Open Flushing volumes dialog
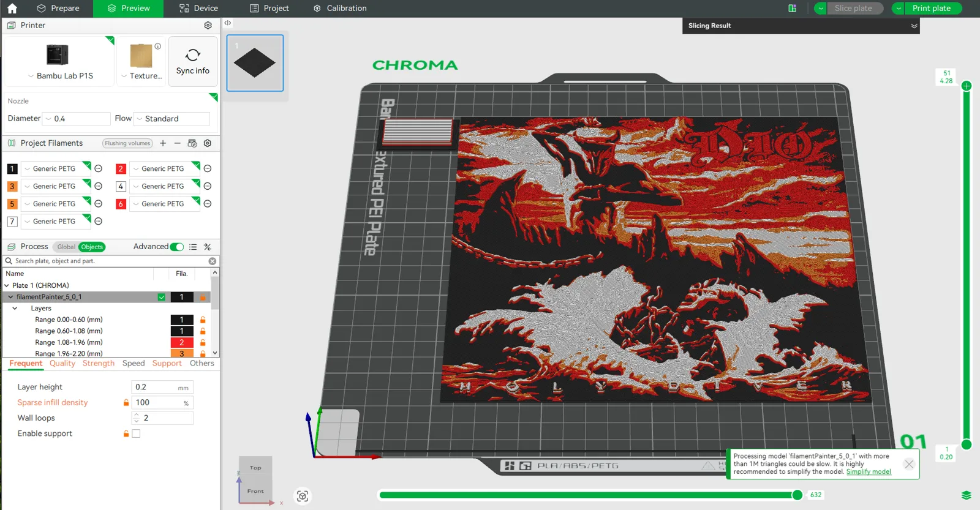980x510 pixels. click(x=127, y=143)
